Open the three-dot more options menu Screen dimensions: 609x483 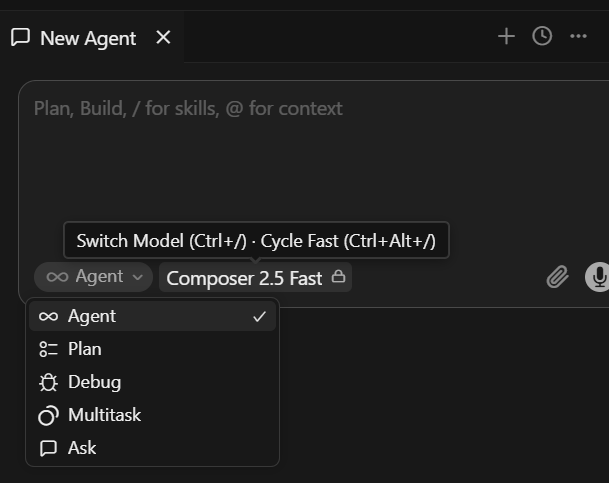coord(578,36)
